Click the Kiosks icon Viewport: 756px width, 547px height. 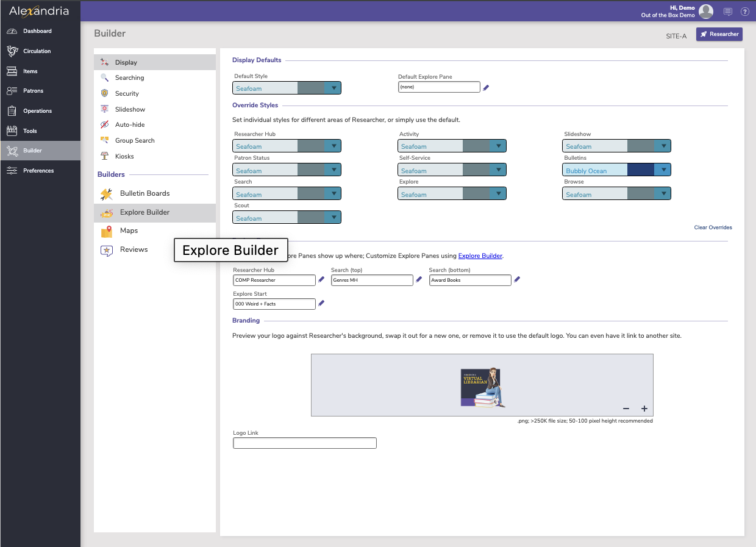point(104,156)
